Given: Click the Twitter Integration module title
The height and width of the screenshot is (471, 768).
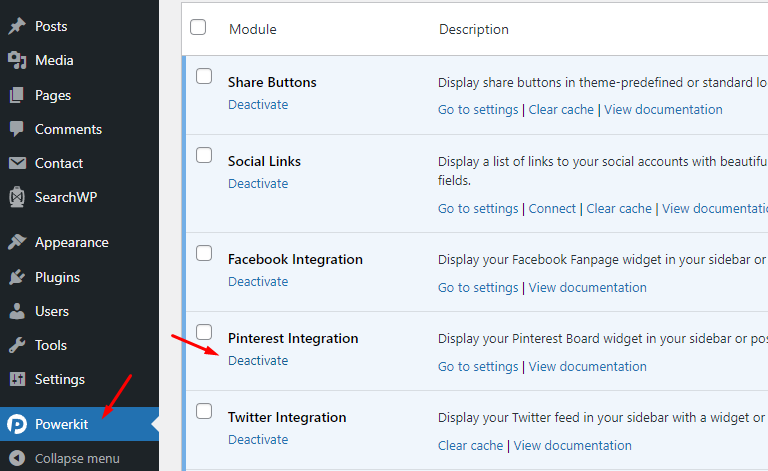Looking at the screenshot, I should 287,417.
